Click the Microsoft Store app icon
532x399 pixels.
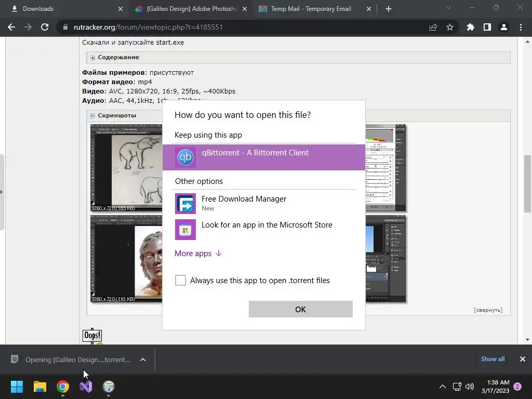coord(185,229)
